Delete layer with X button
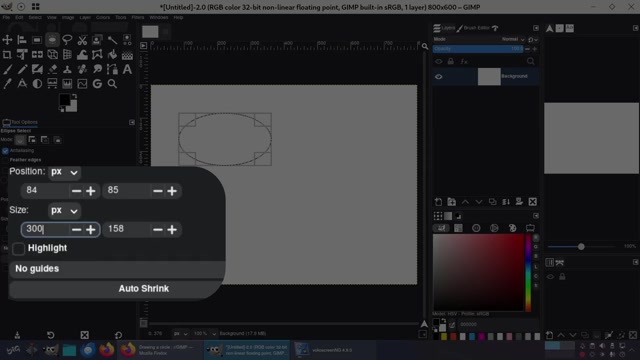640x360 pixels. (532, 202)
